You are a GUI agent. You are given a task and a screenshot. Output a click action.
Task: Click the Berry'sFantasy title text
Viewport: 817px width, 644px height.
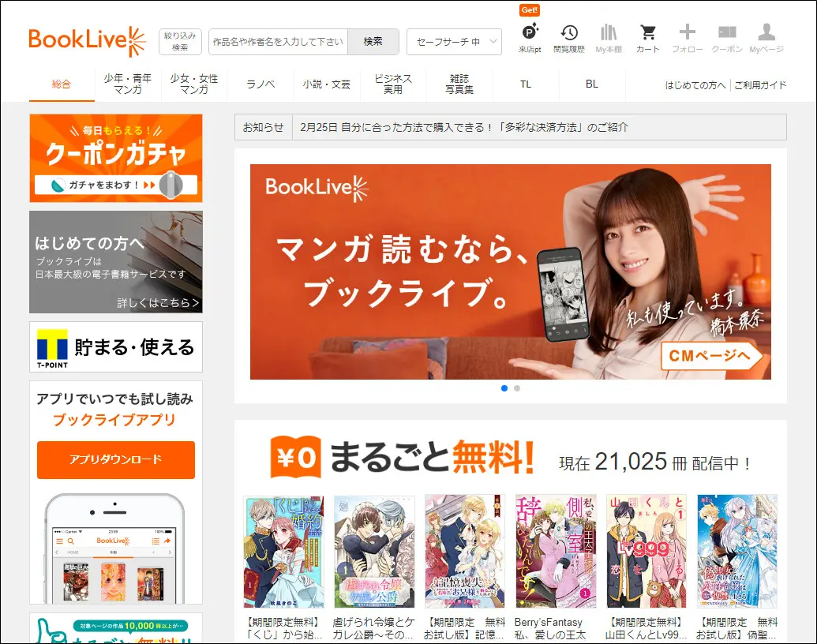coord(550,628)
